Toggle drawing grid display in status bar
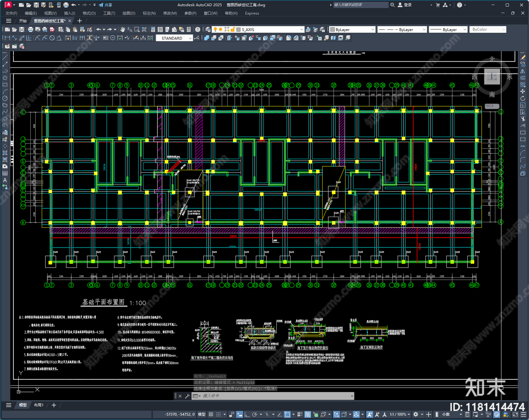529x420 pixels. coord(211,414)
